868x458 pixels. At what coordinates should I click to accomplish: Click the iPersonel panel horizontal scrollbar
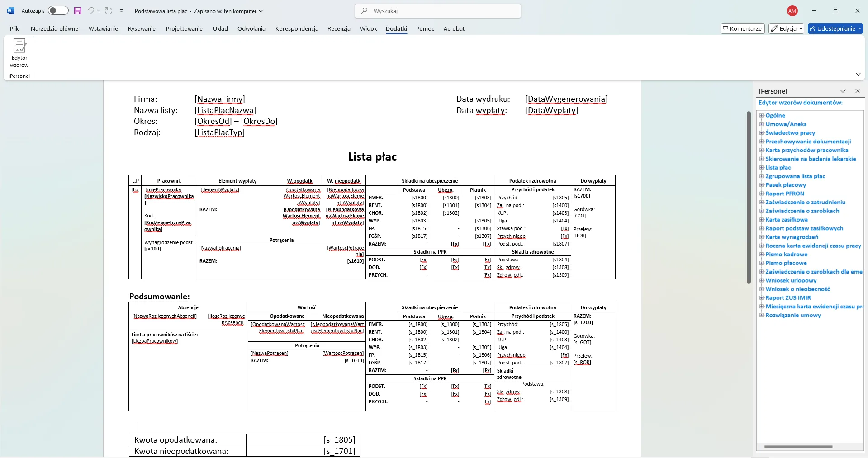click(798, 446)
